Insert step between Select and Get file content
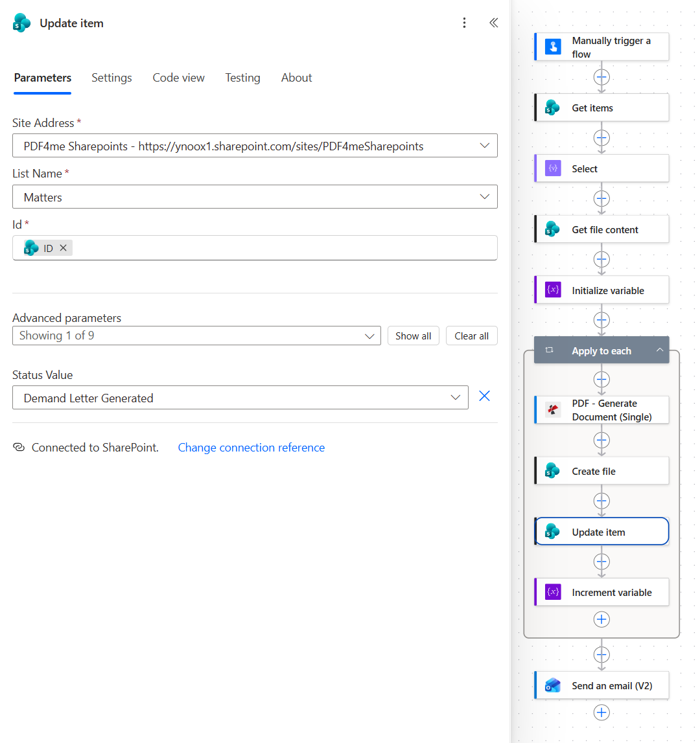700x743 pixels. 601,199
